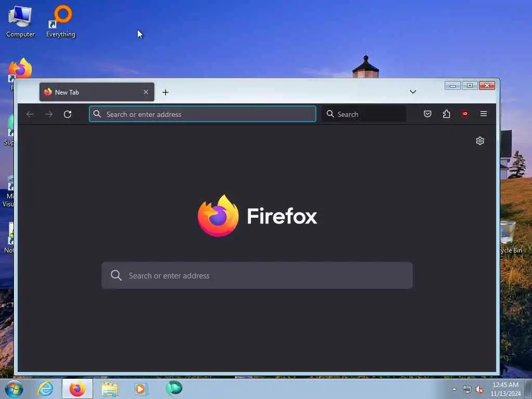The width and height of the screenshot is (532, 399).
Task: Click the Firefox back arrow button
Action: coord(30,114)
